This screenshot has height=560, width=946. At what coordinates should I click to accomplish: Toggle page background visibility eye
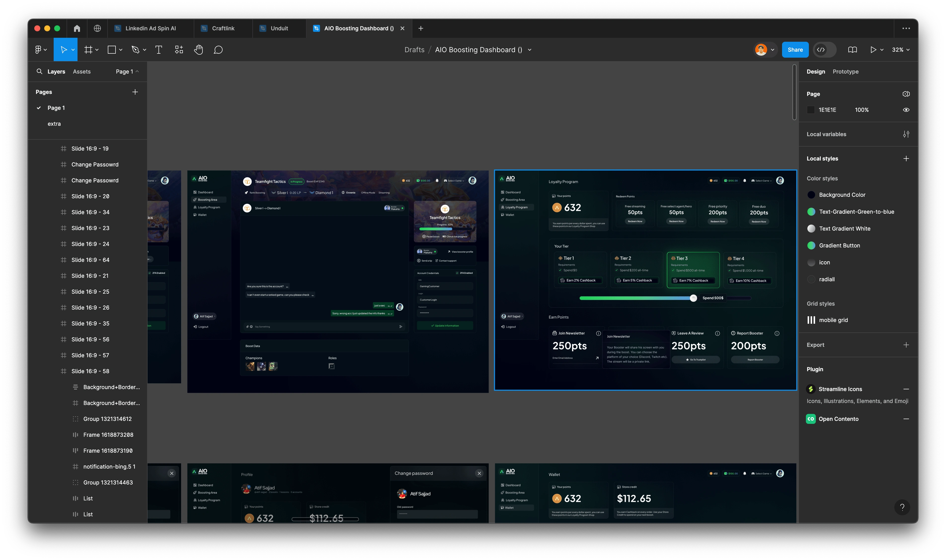906,110
